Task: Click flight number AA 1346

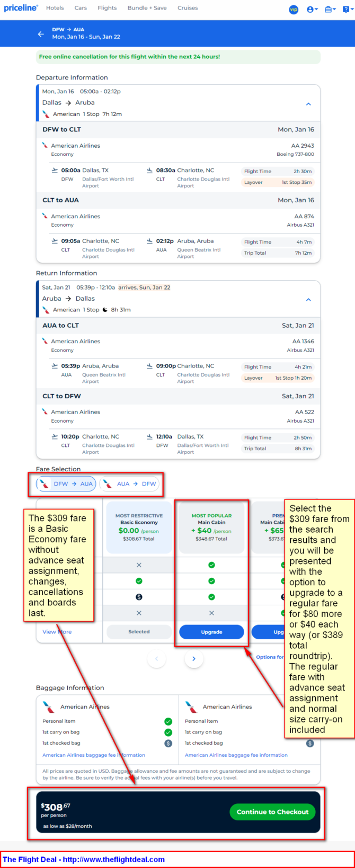Action: pyautogui.click(x=303, y=342)
